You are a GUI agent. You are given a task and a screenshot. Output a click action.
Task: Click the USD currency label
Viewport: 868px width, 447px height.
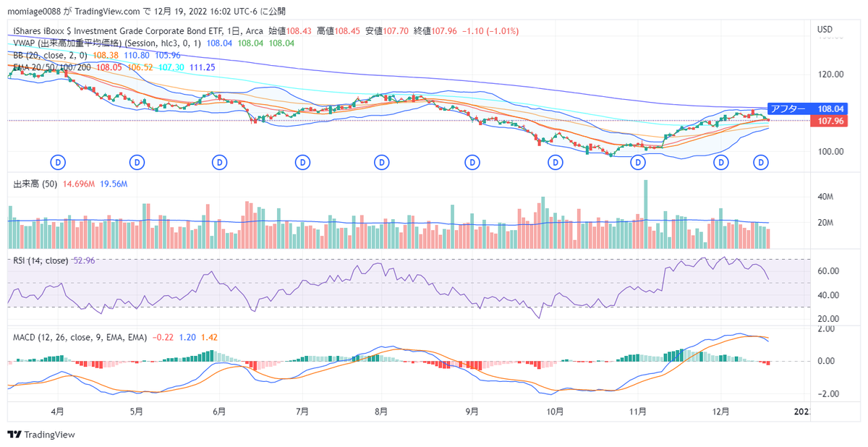coord(825,30)
